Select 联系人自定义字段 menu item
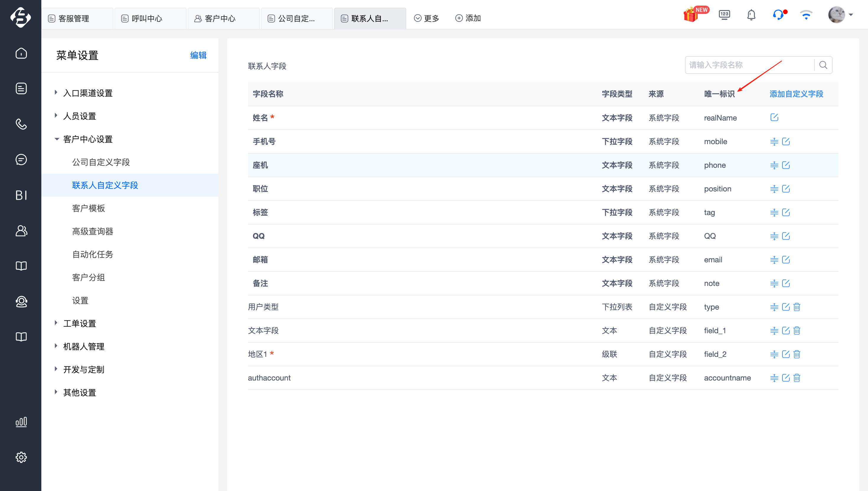 (x=105, y=185)
